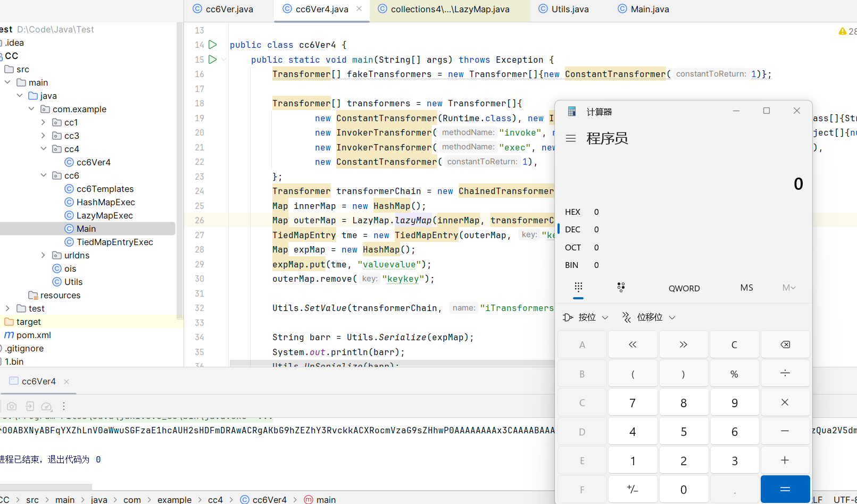Viewport: 857px width, 504px height.
Task: Click the divide operator key
Action: coord(785,374)
